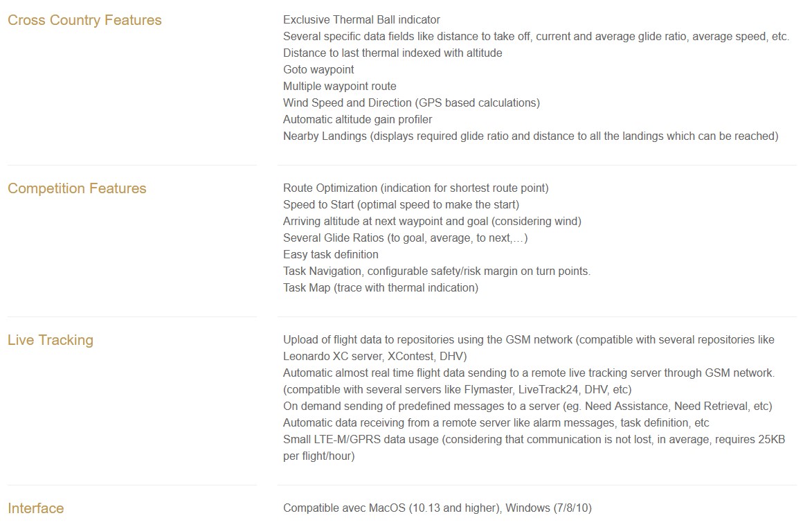
Task: Click the Goto waypoint text
Action: pyautogui.click(x=318, y=69)
